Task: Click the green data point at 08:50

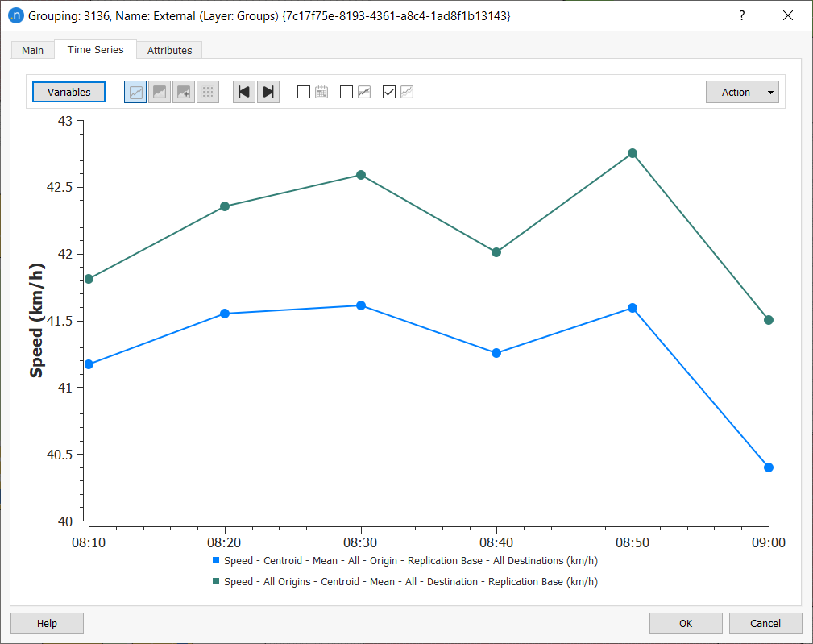Action: click(633, 153)
